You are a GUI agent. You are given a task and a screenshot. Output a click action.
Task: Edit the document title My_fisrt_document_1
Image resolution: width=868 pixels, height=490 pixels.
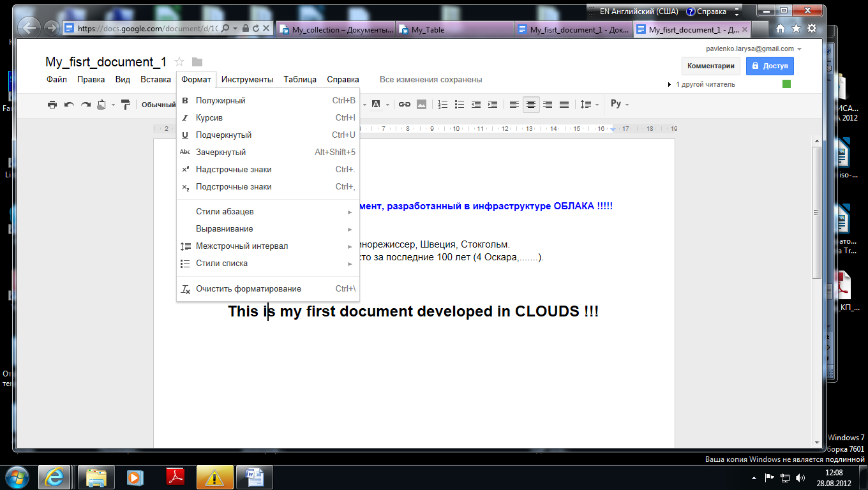[x=106, y=62]
